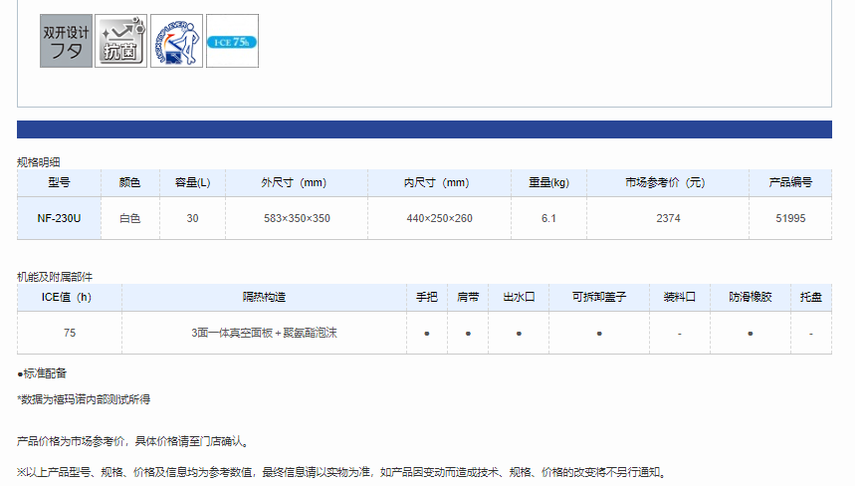Click the weight value 6.1
This screenshot has width=868, height=486.
point(548,219)
